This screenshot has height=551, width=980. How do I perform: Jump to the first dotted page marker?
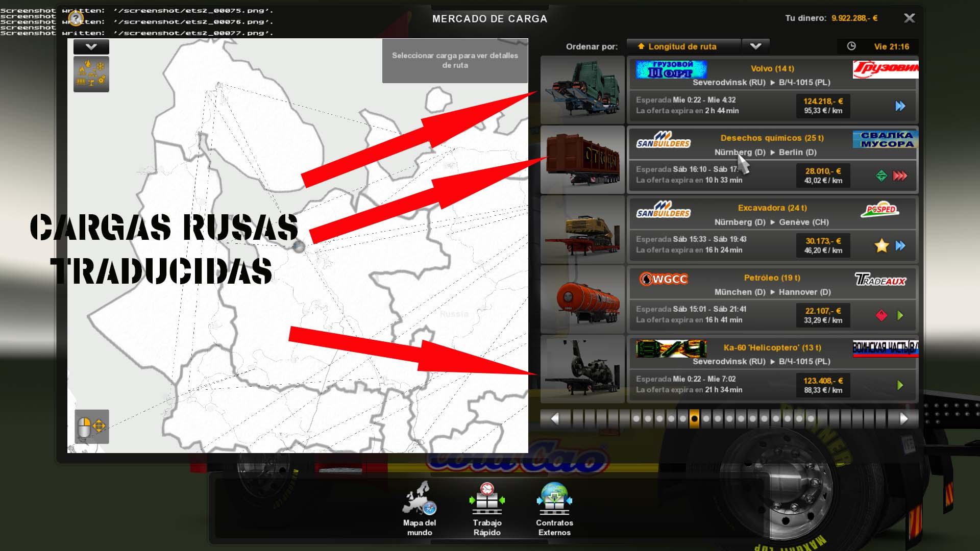636,419
